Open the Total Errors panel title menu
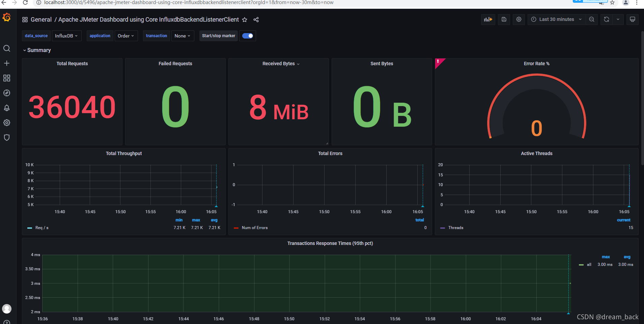 [330, 153]
